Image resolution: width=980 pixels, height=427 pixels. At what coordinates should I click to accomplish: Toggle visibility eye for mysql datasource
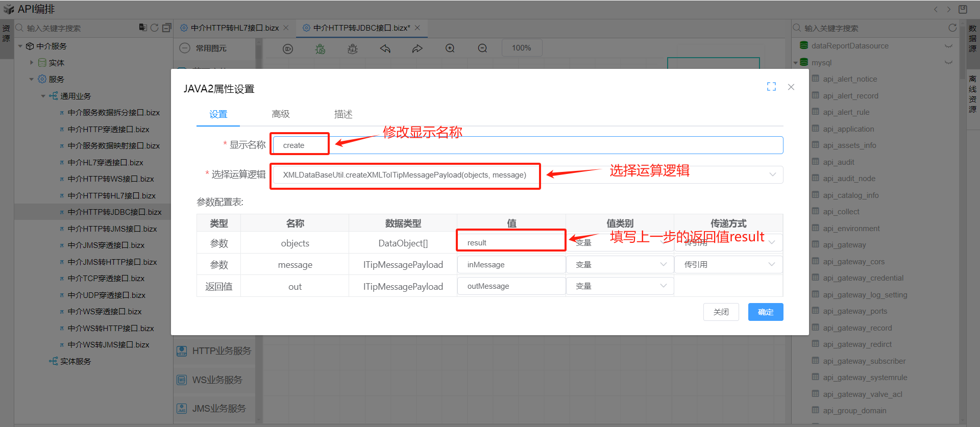tap(948, 63)
